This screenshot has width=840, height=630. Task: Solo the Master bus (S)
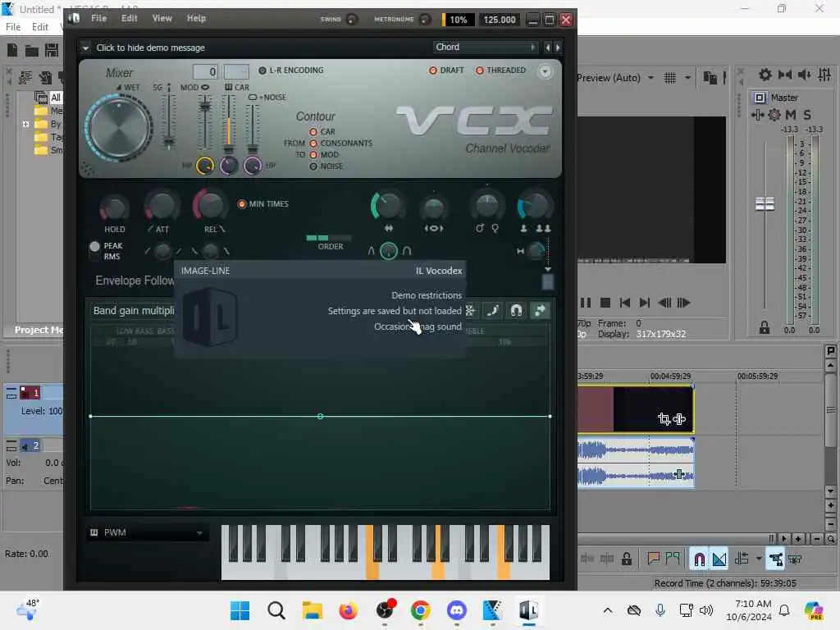click(807, 115)
